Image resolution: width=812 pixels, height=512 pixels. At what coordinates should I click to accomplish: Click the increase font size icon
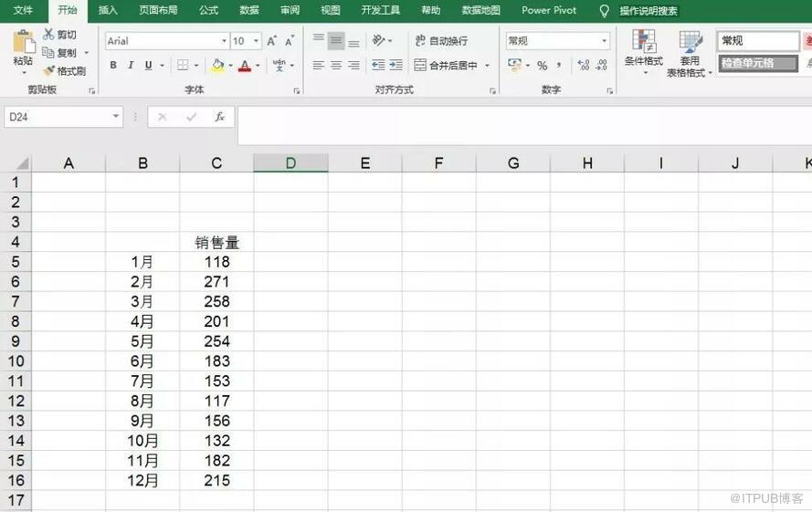pyautogui.click(x=272, y=41)
